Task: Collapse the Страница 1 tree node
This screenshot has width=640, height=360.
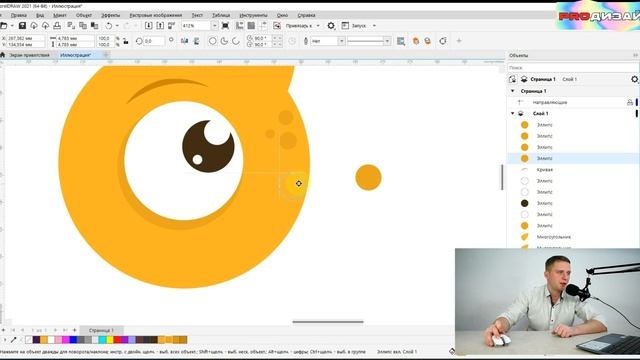Action: [513, 91]
